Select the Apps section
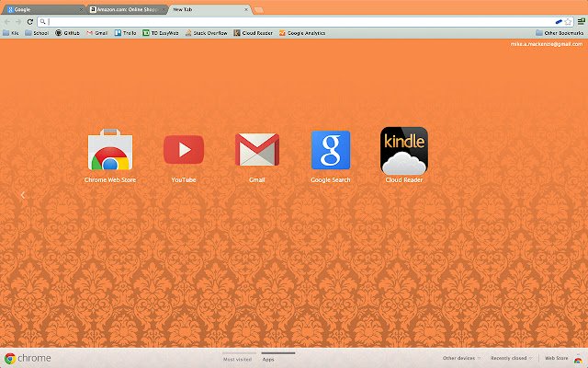The image size is (588, 368). [x=268, y=360]
